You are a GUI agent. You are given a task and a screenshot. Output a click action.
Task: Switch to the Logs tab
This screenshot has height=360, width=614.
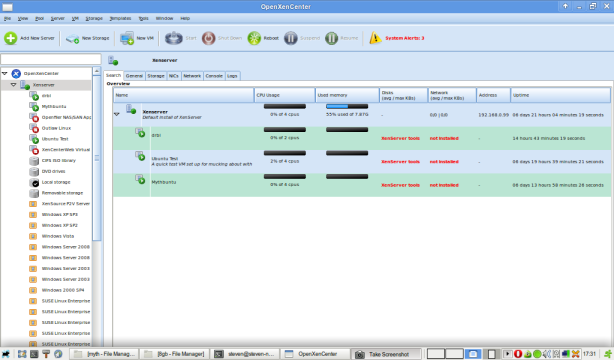(x=232, y=76)
